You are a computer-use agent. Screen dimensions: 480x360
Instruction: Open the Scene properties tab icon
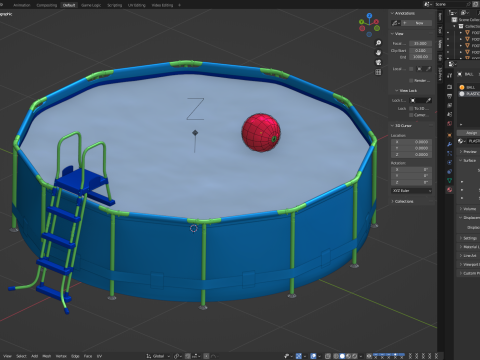tap(449, 114)
